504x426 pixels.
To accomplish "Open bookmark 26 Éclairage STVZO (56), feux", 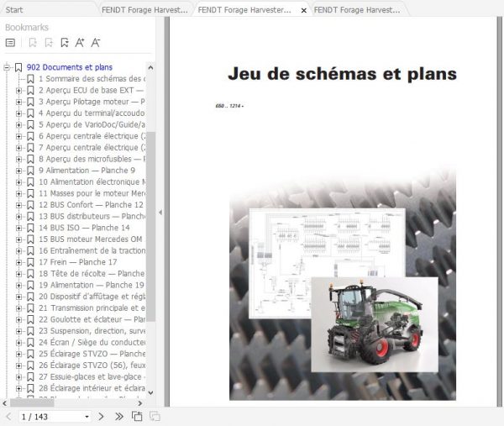I will [x=92, y=366].
